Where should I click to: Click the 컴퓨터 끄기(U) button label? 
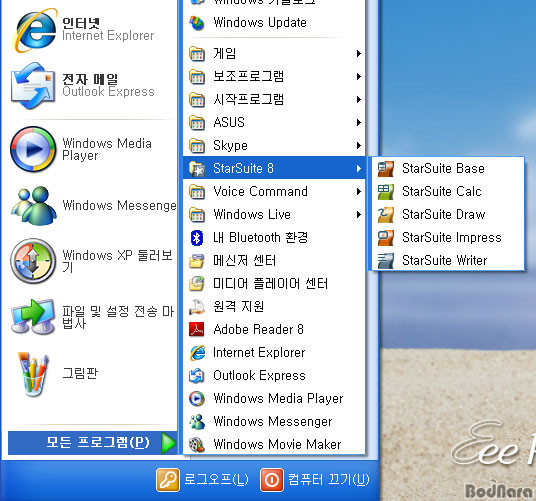(329, 480)
